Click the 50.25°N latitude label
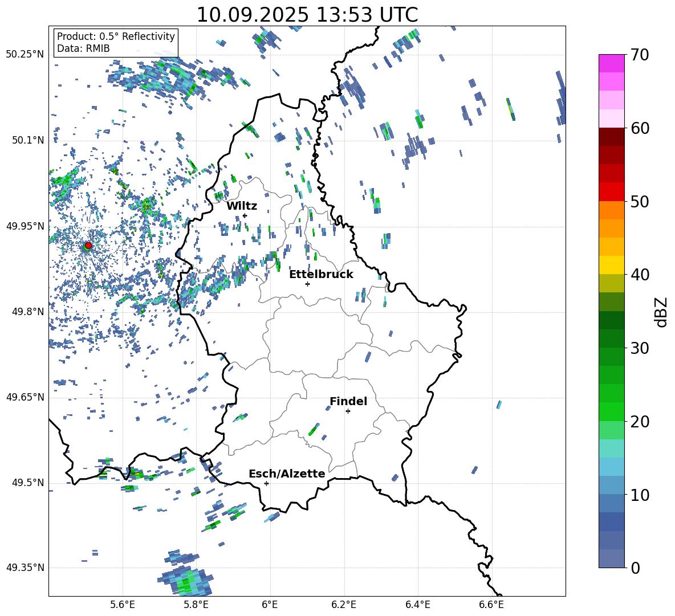This screenshot has height=616, width=675. pos(25,55)
